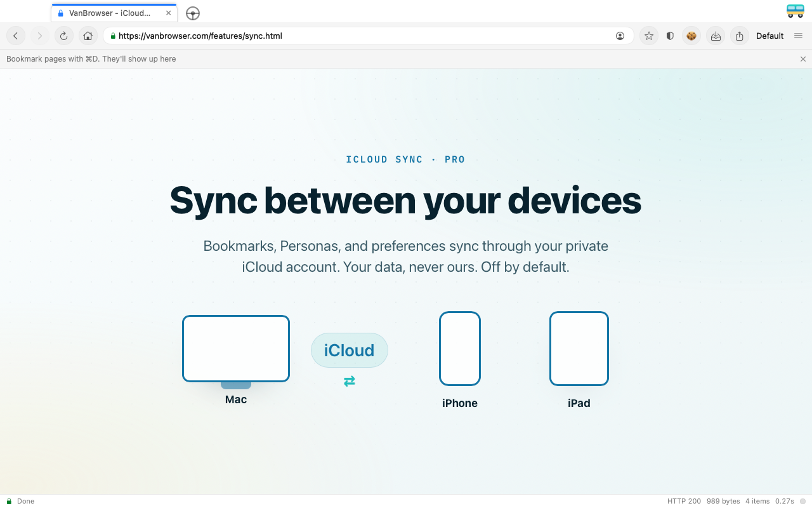Screen dimensions: 812x508
Task: Click "Bookmark pages with ⌘D" hint text
Action: pos(91,59)
